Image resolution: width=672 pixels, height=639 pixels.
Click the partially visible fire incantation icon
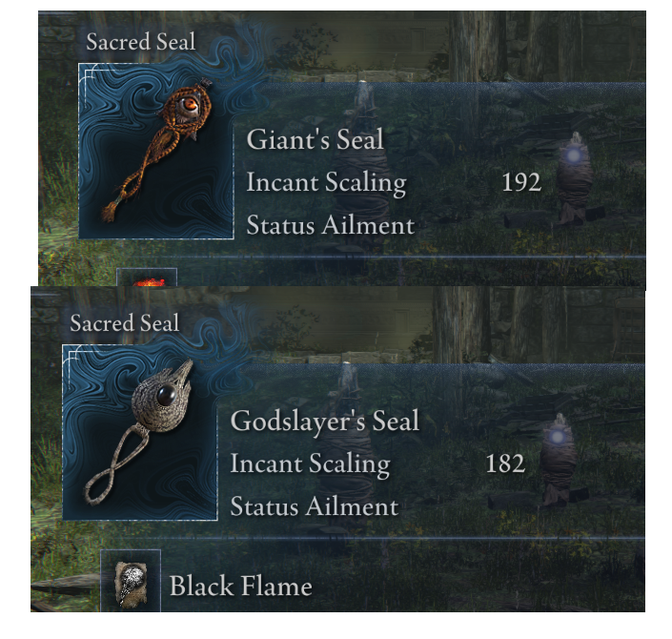coord(147,278)
